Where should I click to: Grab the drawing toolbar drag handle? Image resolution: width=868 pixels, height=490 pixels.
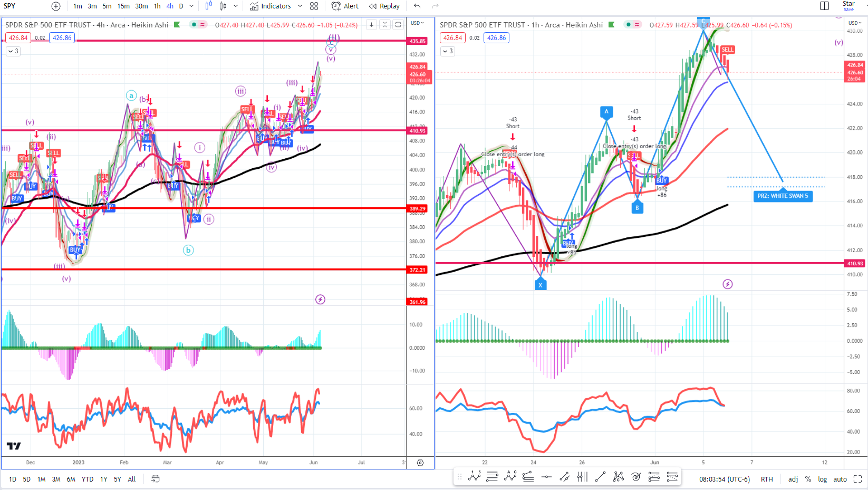[459, 477]
